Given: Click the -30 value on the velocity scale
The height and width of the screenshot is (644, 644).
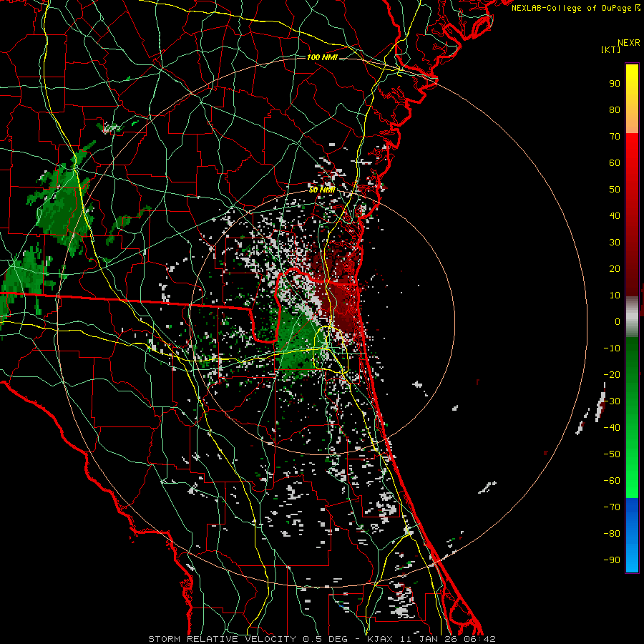Looking at the screenshot, I should 612,401.
